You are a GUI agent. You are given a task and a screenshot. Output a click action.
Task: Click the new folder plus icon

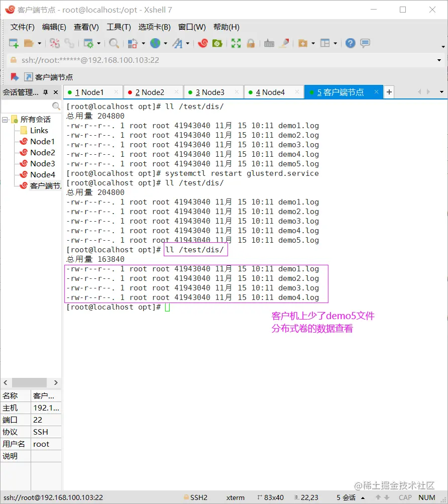pyautogui.click(x=303, y=43)
